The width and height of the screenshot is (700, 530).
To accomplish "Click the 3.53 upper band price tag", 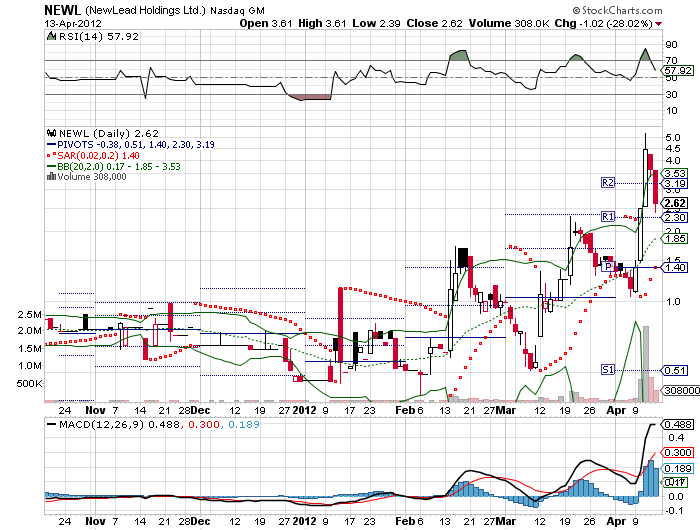I will pyautogui.click(x=675, y=173).
